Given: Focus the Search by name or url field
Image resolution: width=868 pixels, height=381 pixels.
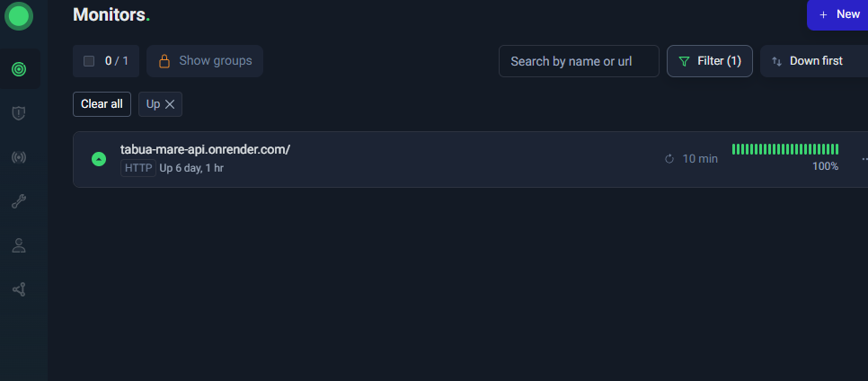Looking at the screenshot, I should point(579,61).
